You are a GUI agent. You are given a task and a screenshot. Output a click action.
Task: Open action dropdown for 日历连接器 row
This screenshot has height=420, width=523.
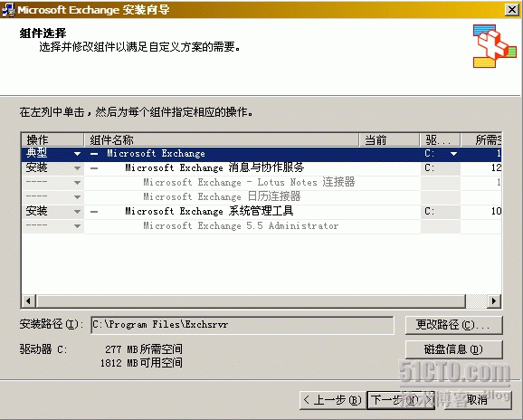click(x=78, y=197)
